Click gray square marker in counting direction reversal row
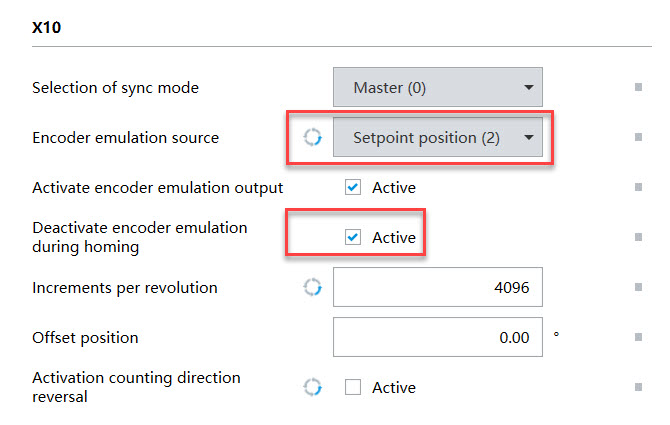This screenshot has width=670, height=425. pyautogui.click(x=638, y=387)
